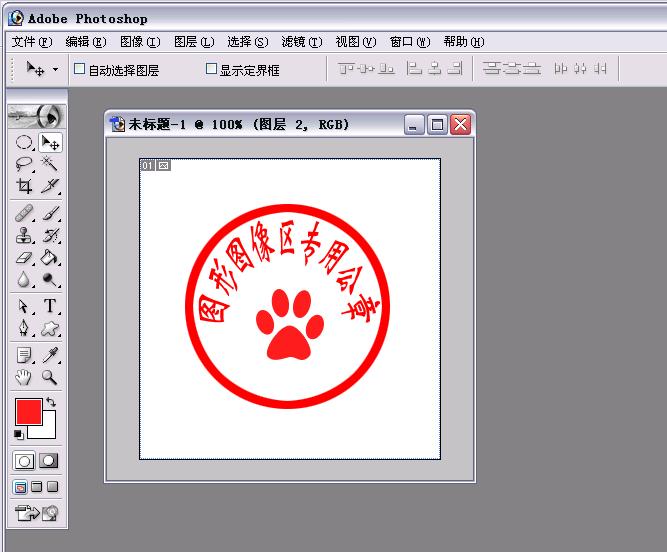Switch to Quick Mask mode
This screenshot has height=552, width=667.
point(48,461)
